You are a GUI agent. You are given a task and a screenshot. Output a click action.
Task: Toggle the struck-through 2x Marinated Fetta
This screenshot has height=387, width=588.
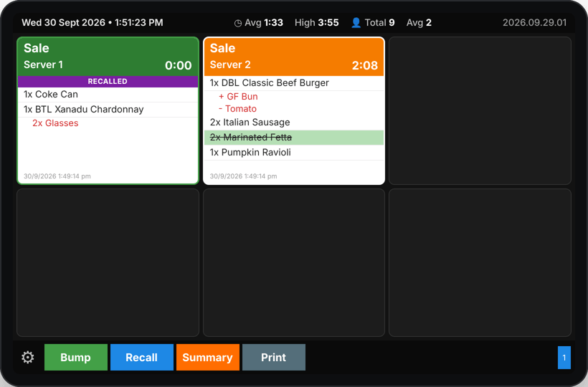[x=294, y=138]
